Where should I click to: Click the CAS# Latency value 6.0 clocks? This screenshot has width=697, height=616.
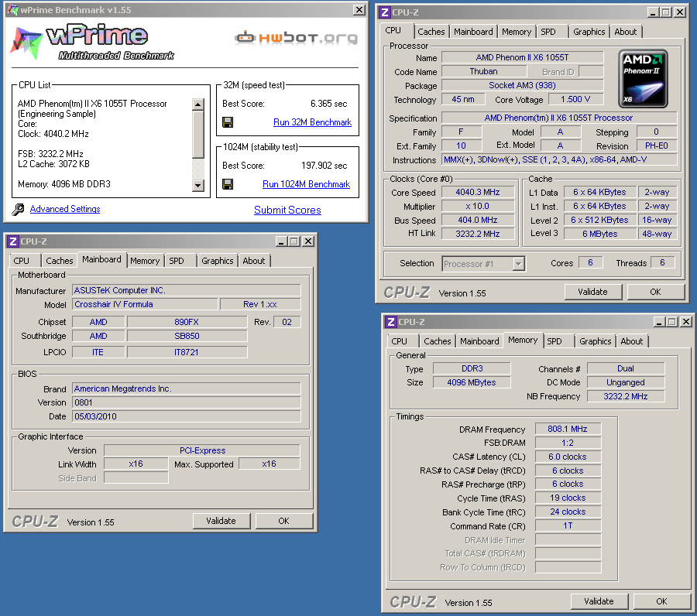click(x=568, y=457)
